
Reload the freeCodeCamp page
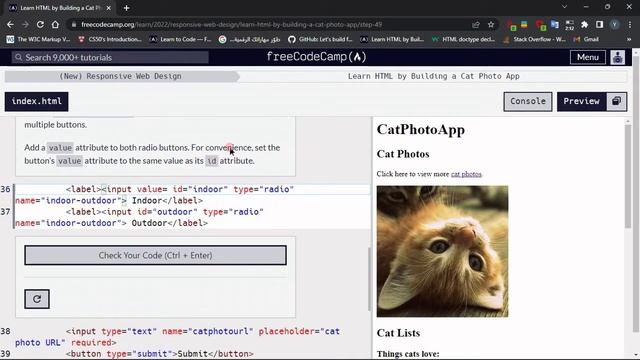tap(40, 24)
